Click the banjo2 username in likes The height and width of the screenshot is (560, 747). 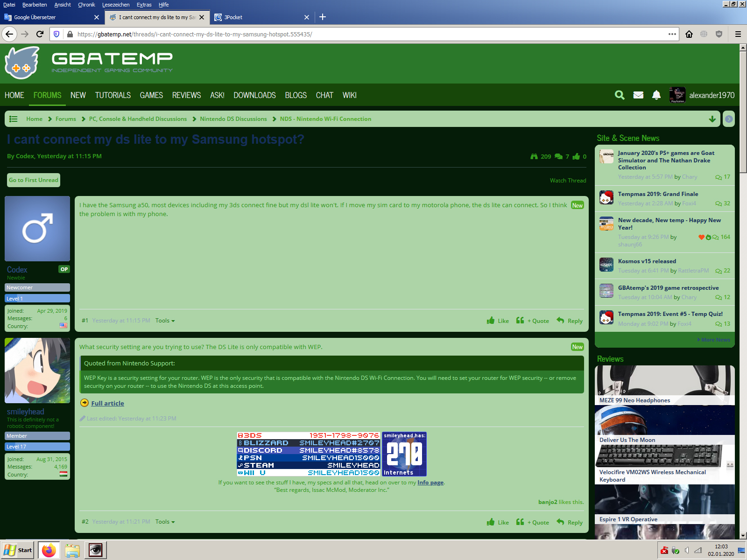(548, 502)
